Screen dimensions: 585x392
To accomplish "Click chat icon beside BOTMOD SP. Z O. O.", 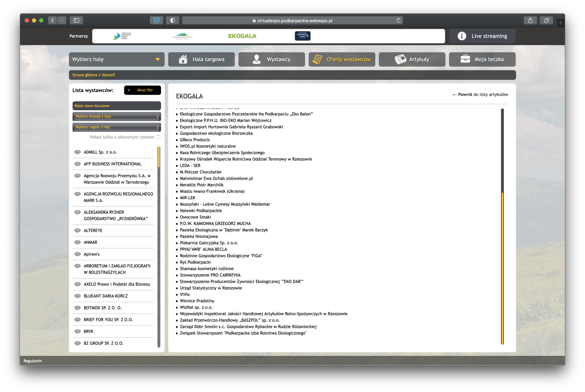I will tap(78, 308).
